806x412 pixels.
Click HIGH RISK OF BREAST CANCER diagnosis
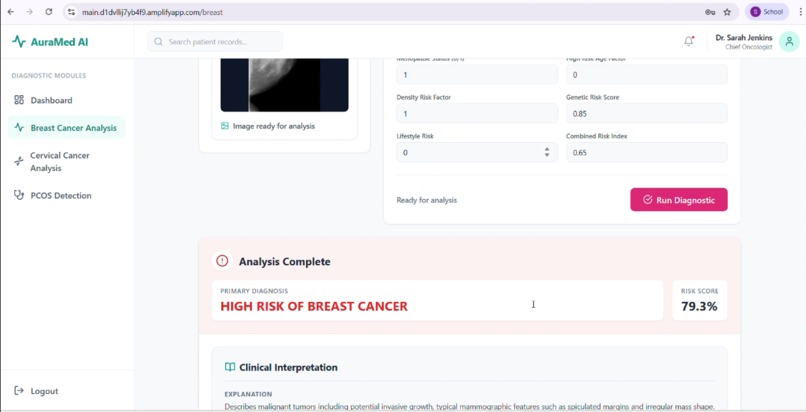314,306
